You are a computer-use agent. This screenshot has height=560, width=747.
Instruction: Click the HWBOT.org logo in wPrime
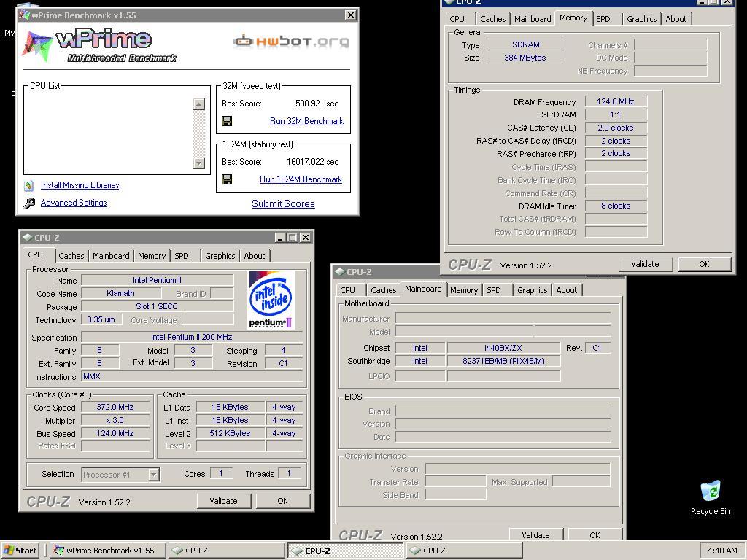click(292, 42)
